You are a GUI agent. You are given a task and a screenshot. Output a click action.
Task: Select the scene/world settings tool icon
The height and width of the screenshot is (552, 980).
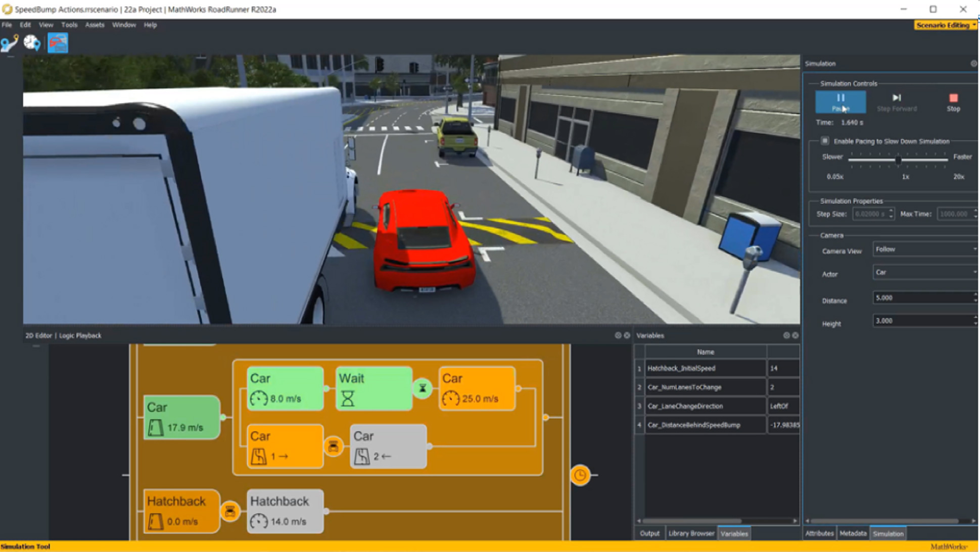point(32,43)
